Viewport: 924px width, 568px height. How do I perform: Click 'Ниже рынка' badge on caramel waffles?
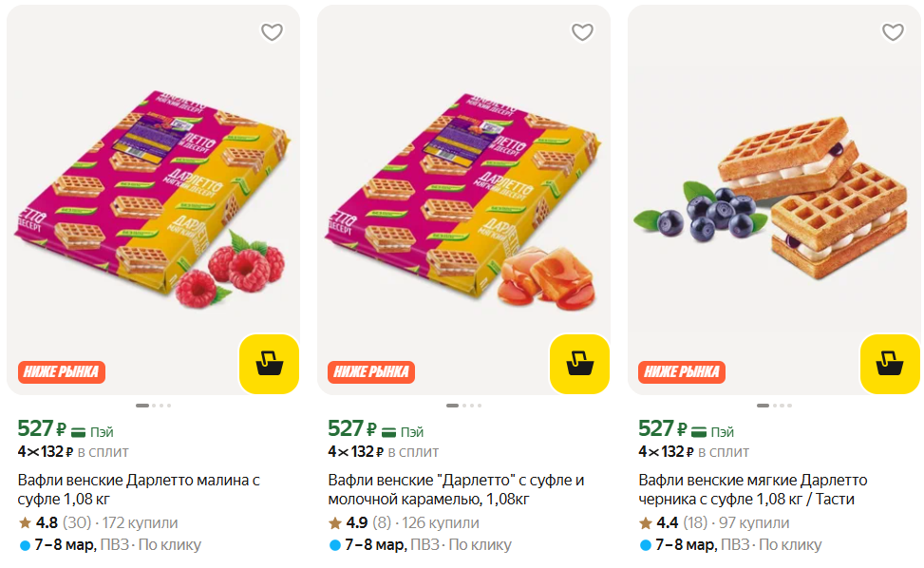point(372,371)
